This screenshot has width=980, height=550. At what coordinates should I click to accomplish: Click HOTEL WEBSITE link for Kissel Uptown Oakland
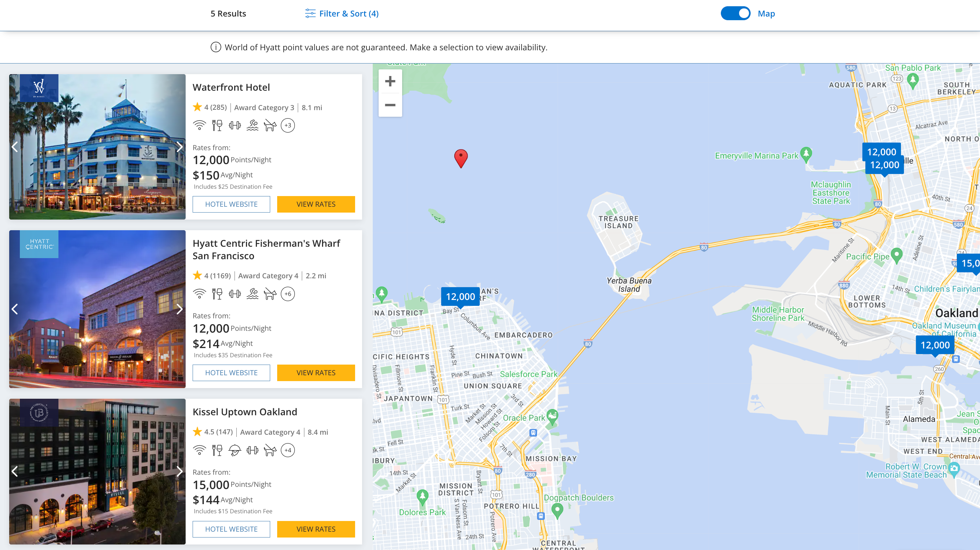coord(232,528)
